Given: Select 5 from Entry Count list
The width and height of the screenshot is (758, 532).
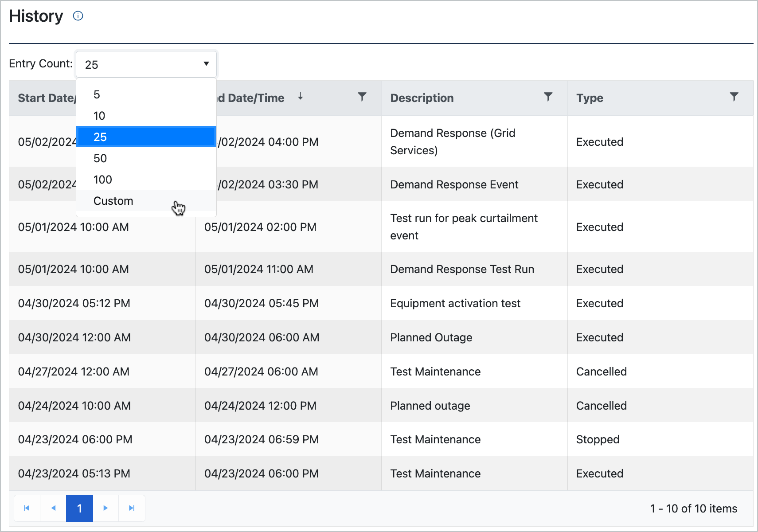Looking at the screenshot, I should [97, 94].
